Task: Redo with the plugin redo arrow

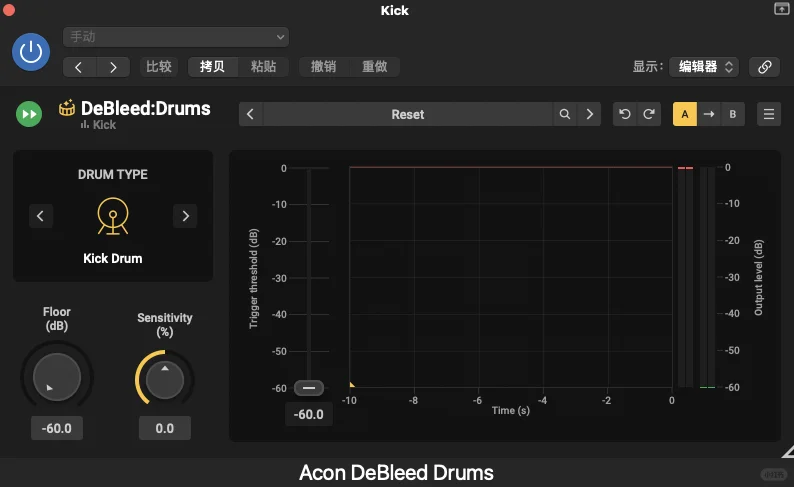Action: pyautogui.click(x=649, y=114)
